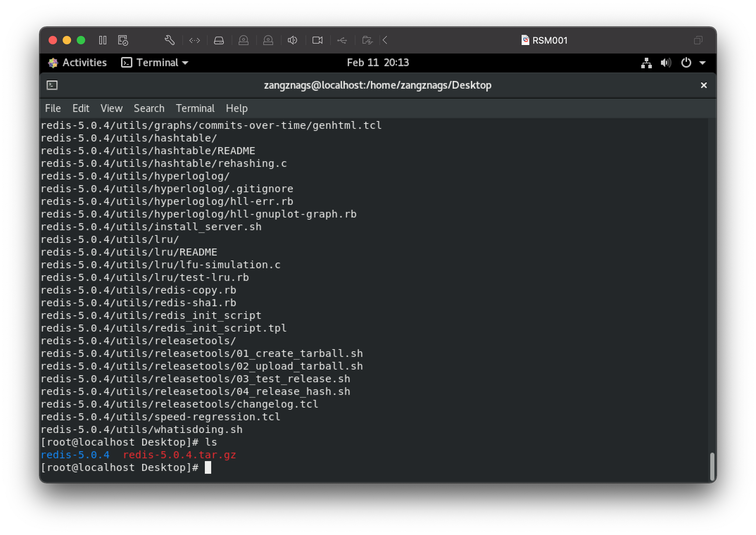Click the VM camera device icon
Screen dimensions: 756x535
[317, 40]
